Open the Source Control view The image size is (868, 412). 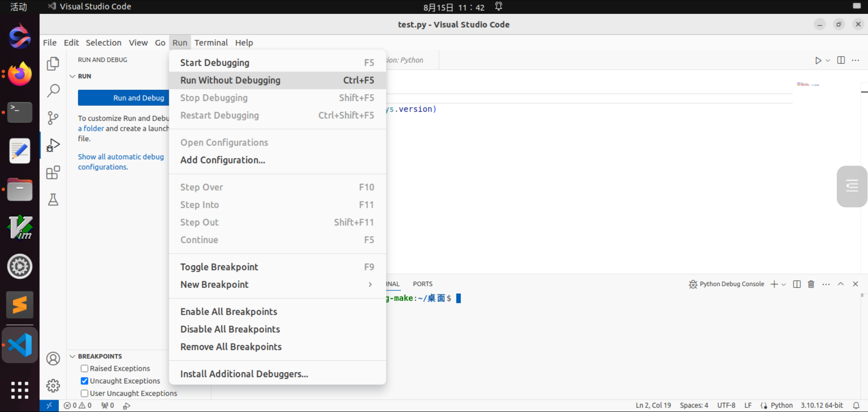pyautogui.click(x=53, y=118)
